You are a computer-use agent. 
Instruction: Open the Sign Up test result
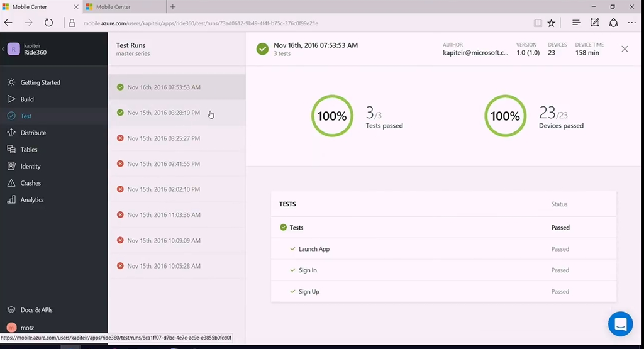[x=309, y=292]
